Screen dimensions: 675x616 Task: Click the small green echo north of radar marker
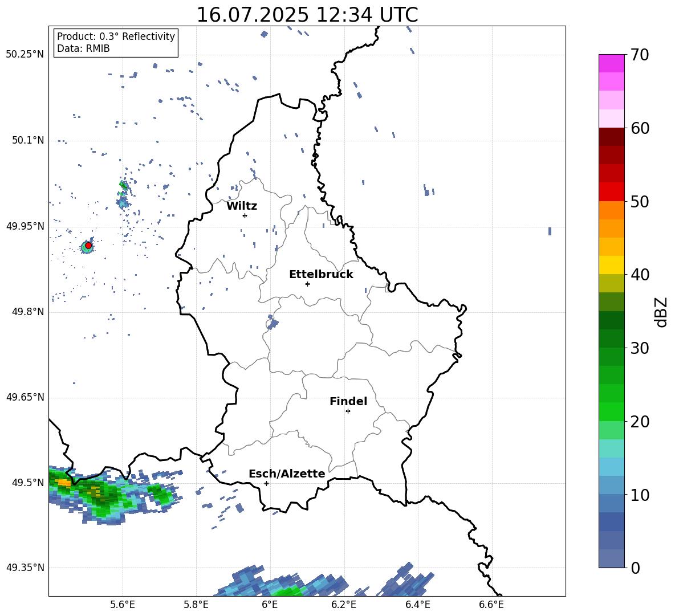(x=124, y=186)
